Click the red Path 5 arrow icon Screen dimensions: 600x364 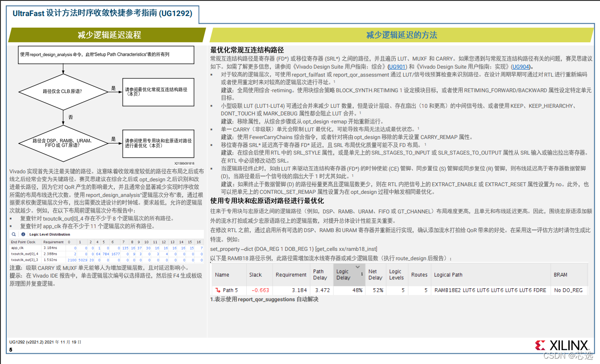[218, 290]
